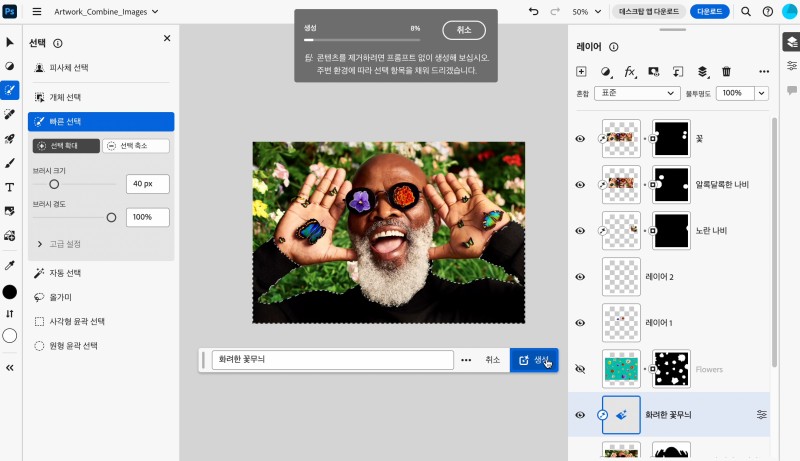Select the Eyedropper tool
This screenshot has width=800, height=461.
coord(10,265)
